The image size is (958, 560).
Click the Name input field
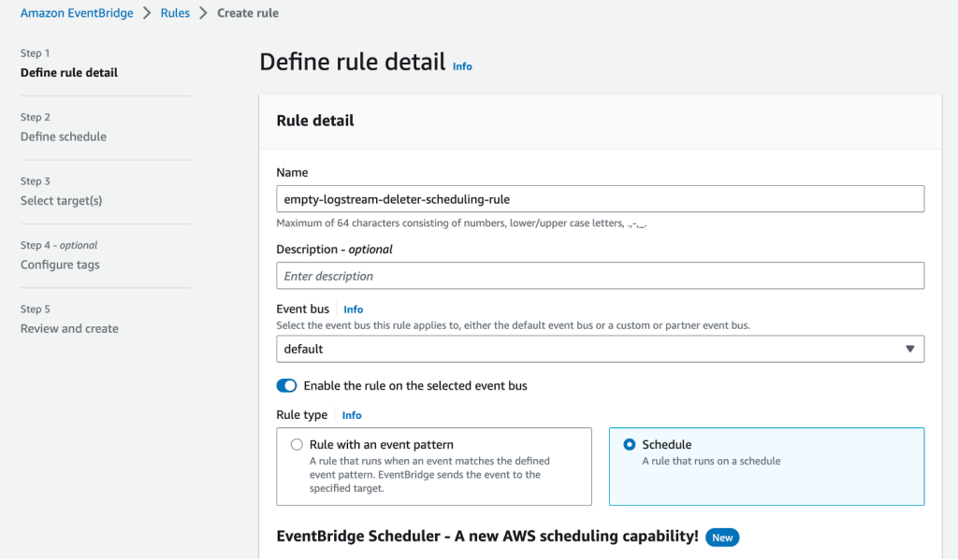point(600,199)
